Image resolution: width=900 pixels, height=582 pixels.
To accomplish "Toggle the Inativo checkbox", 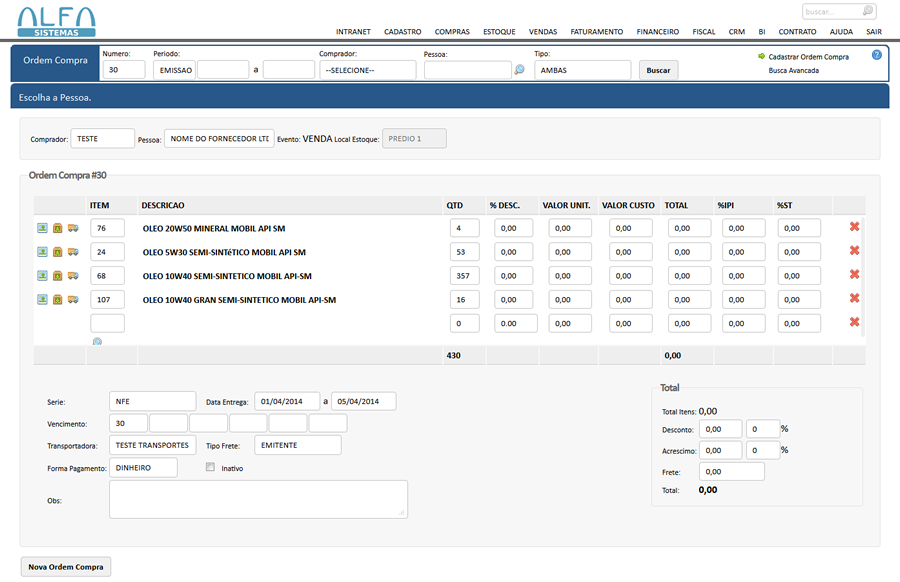I will click(x=211, y=467).
